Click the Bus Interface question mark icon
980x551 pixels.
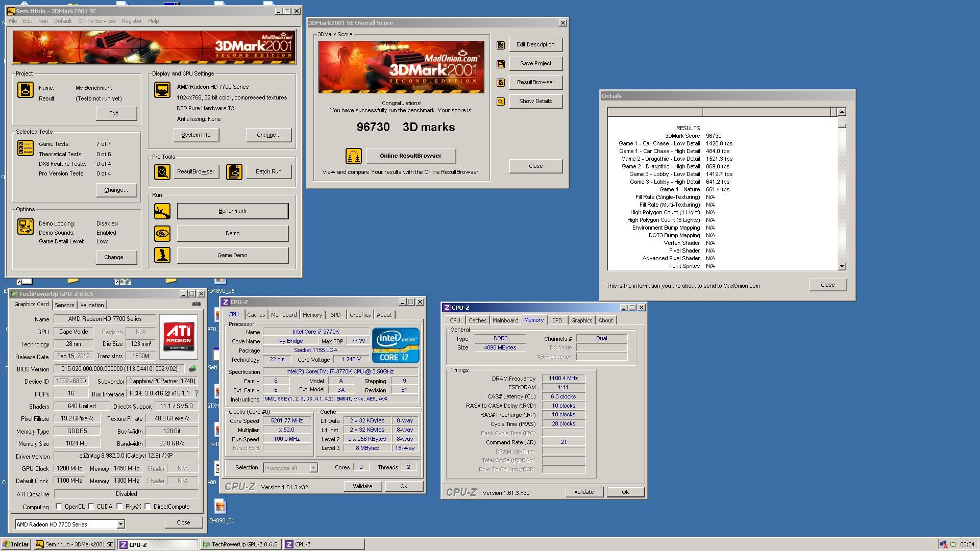(x=197, y=394)
